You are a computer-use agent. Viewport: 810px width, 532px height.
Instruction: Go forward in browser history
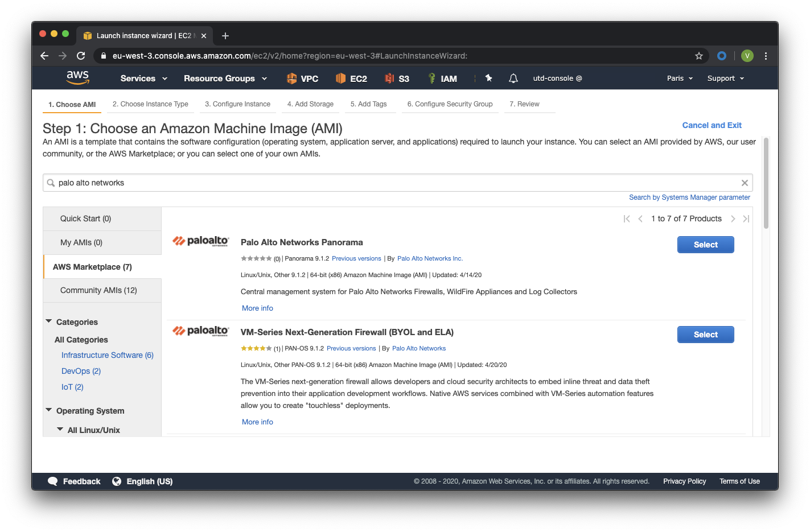[63, 56]
